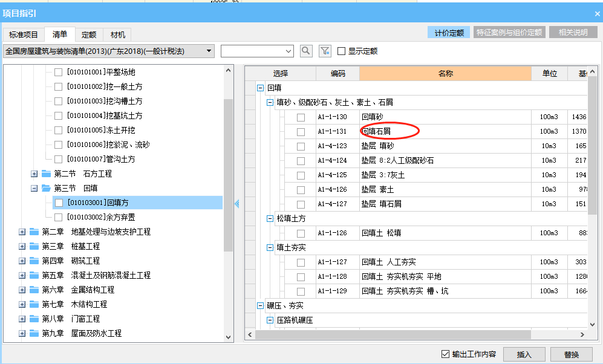Image resolution: width=603 pixels, height=364 pixels.
Task: Click folder icon of 第五章 混凝土工程
Action: 34,275
